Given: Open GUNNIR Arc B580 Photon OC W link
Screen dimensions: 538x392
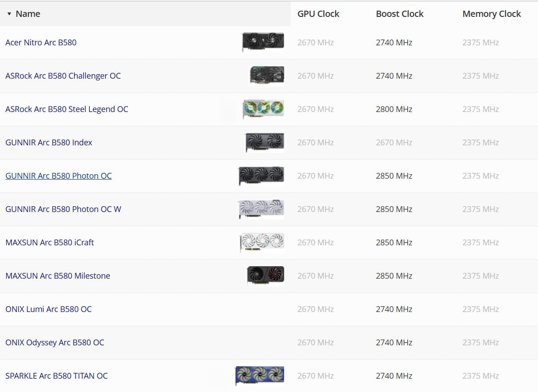Looking at the screenshot, I should coord(63,209).
